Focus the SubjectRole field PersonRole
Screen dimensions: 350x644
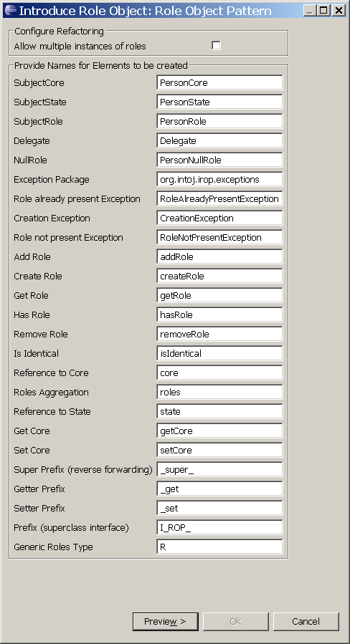[x=219, y=121]
